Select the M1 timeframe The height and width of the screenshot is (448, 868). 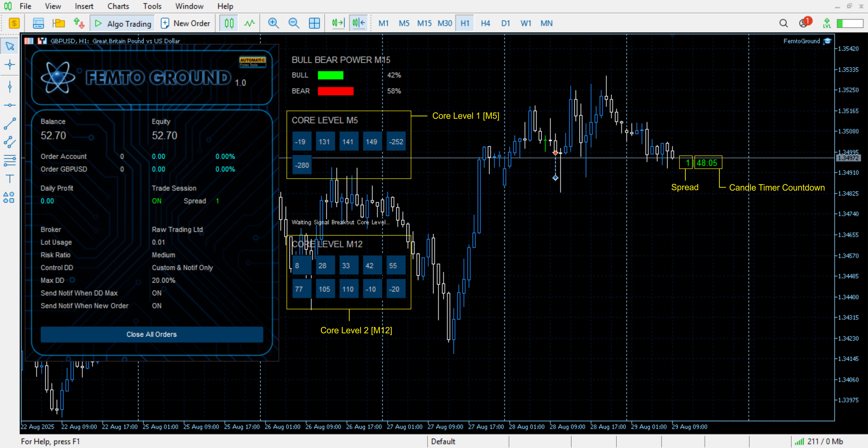[384, 23]
